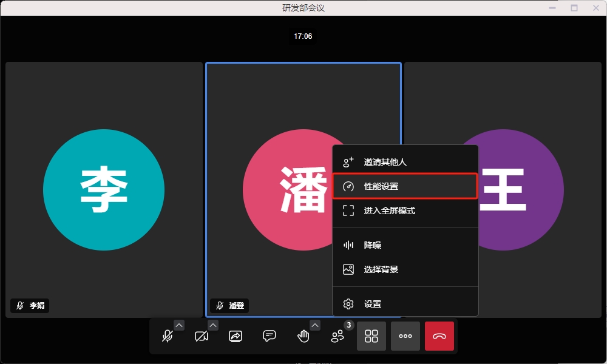The width and height of the screenshot is (607, 364).
Task: Start screen sharing
Action: 236,336
